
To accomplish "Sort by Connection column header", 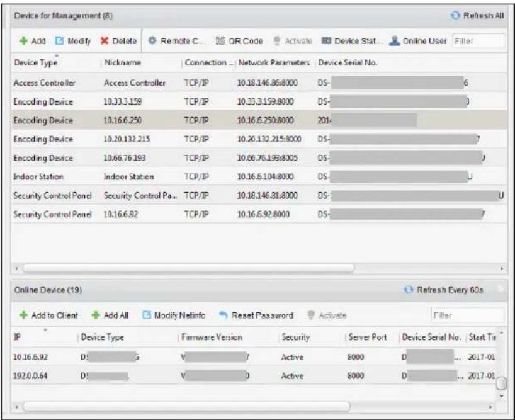I will pos(209,62).
